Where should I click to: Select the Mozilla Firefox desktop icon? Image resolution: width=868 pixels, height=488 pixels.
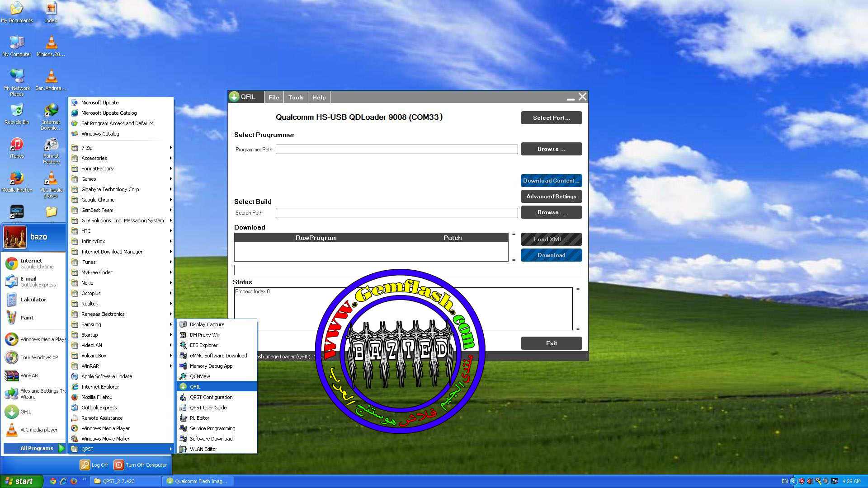click(x=17, y=182)
